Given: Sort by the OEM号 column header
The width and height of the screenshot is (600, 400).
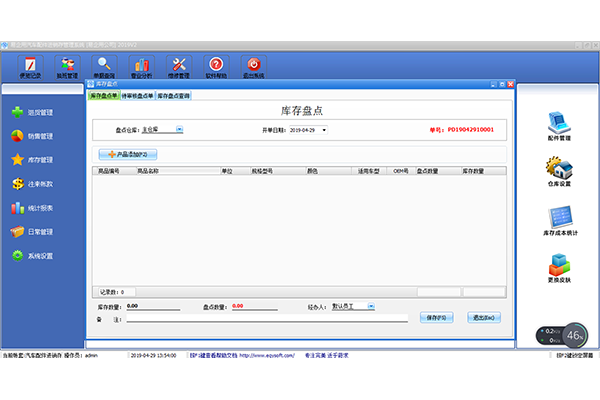Looking at the screenshot, I should click(401, 171).
